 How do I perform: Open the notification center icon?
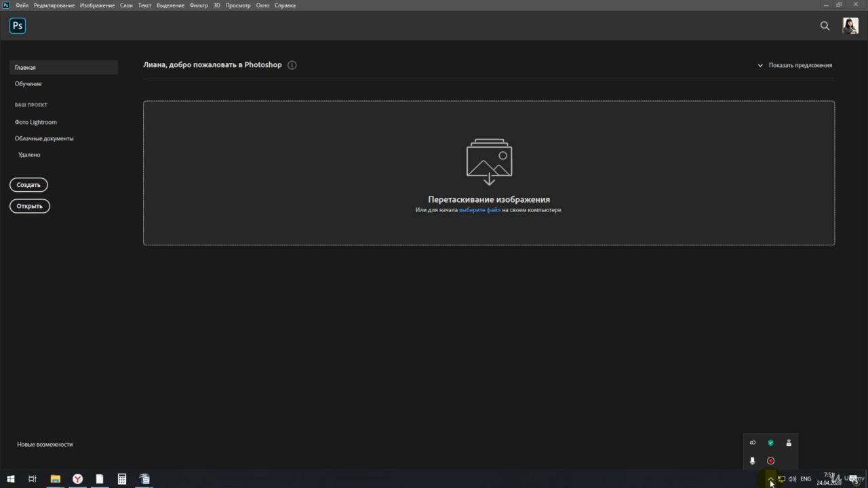(855, 480)
